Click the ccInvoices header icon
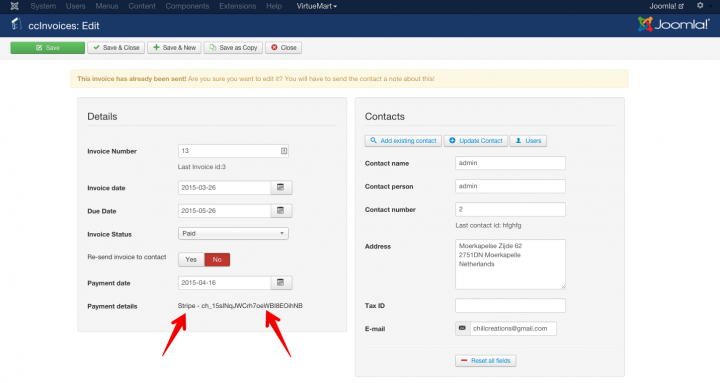Viewport: 720px width, 383px height. coord(17,24)
